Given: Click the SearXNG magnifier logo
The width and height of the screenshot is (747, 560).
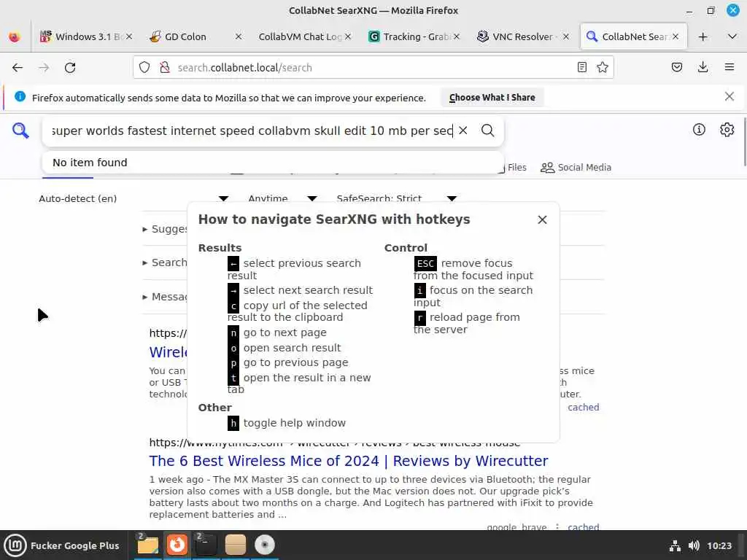Looking at the screenshot, I should click(20, 131).
